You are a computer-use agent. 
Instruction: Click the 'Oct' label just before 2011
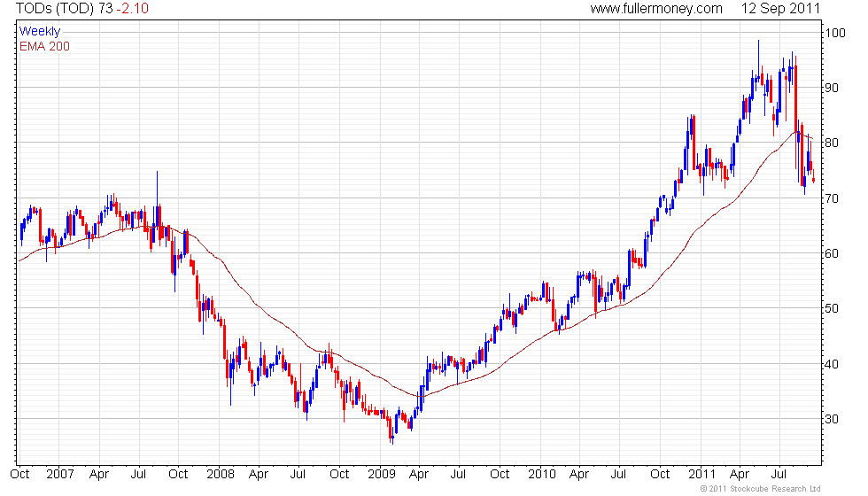pos(660,475)
